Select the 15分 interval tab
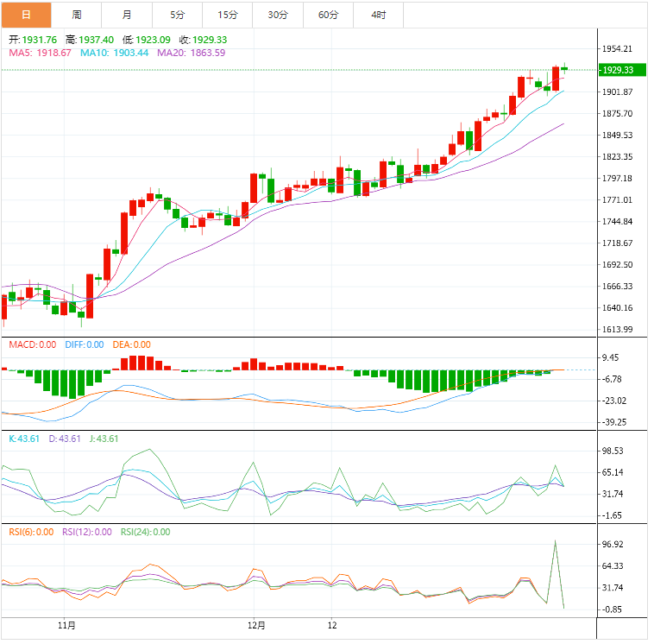The image size is (654, 644). [x=228, y=15]
